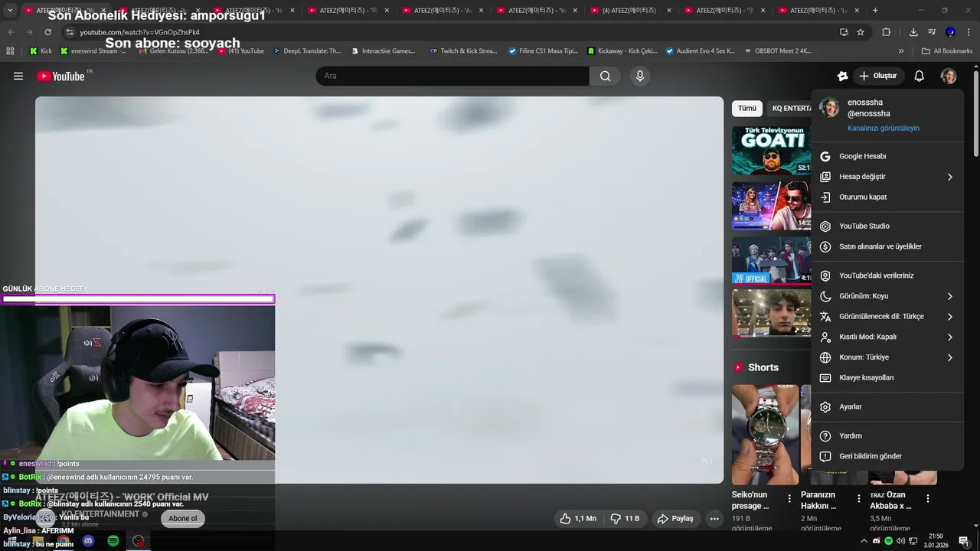Start voice search with the microphone
The image size is (980, 551).
click(640, 76)
